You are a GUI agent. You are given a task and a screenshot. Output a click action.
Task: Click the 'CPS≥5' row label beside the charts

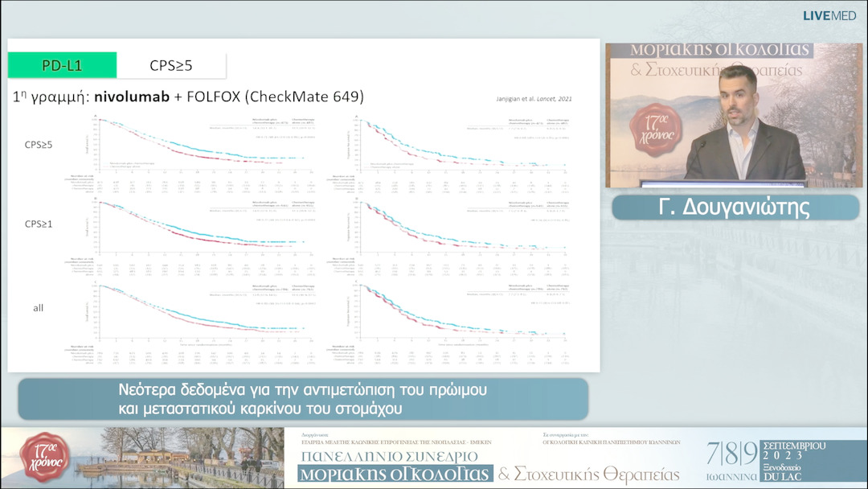(x=39, y=145)
